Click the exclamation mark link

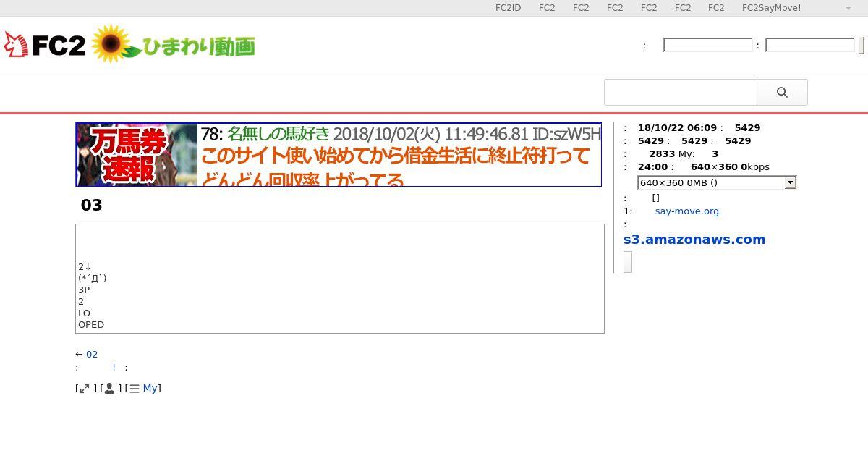[x=114, y=368]
